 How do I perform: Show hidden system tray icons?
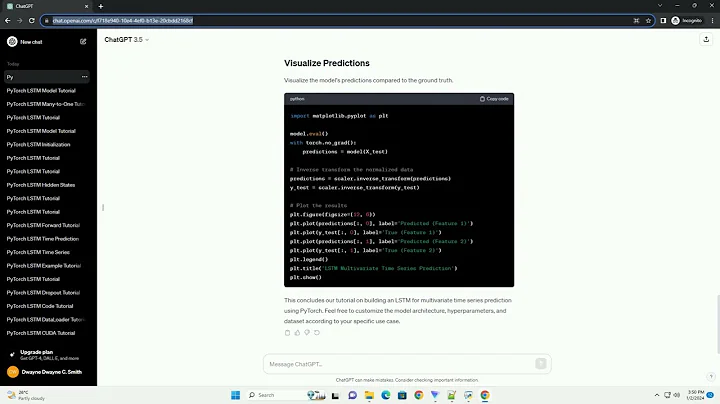click(x=657, y=395)
